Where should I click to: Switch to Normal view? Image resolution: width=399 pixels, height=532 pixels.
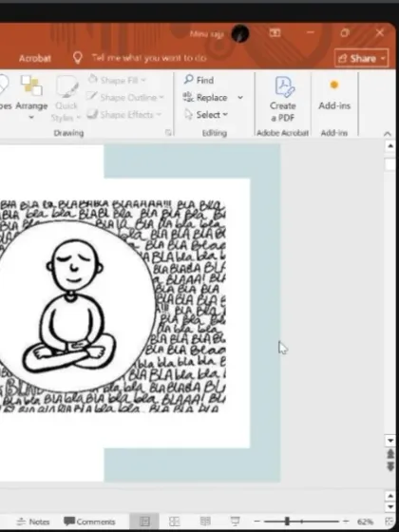point(144,522)
